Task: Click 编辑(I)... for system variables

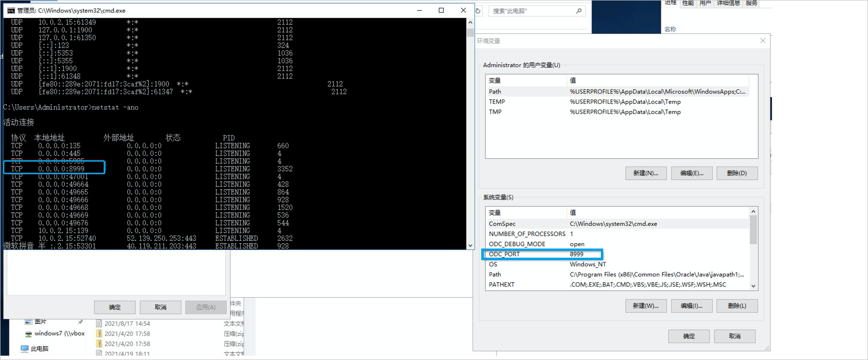Action: (692, 306)
